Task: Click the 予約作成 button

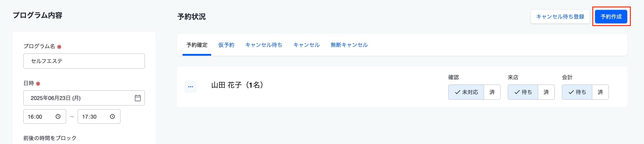Action: (x=611, y=17)
